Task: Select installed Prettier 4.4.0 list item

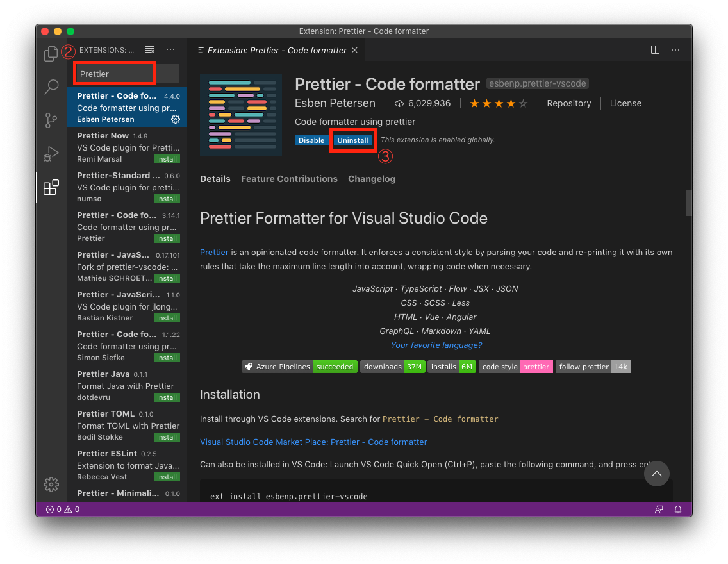Action: [x=128, y=107]
